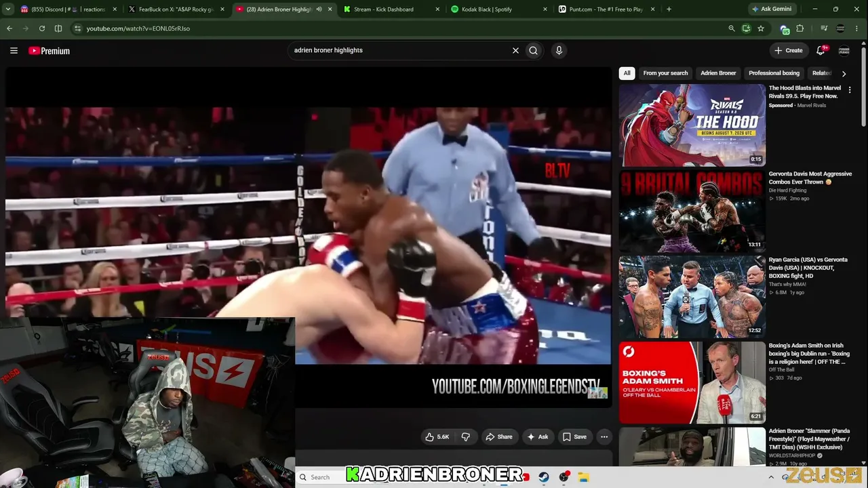The width and height of the screenshot is (868, 488).
Task: Show more filter chips with right chevron
Action: [x=844, y=73]
